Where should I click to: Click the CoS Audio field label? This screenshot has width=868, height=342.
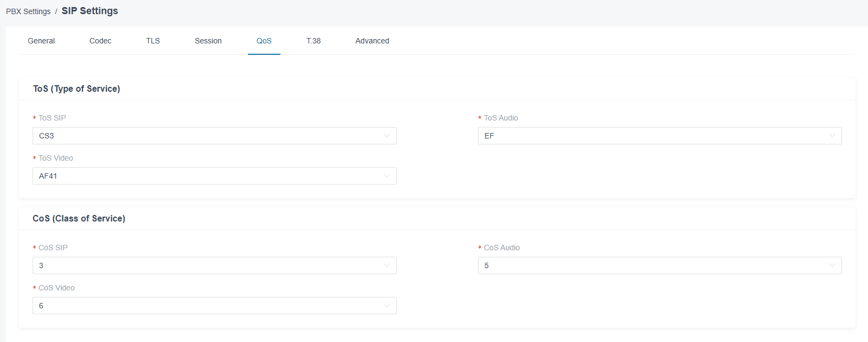pyautogui.click(x=502, y=248)
